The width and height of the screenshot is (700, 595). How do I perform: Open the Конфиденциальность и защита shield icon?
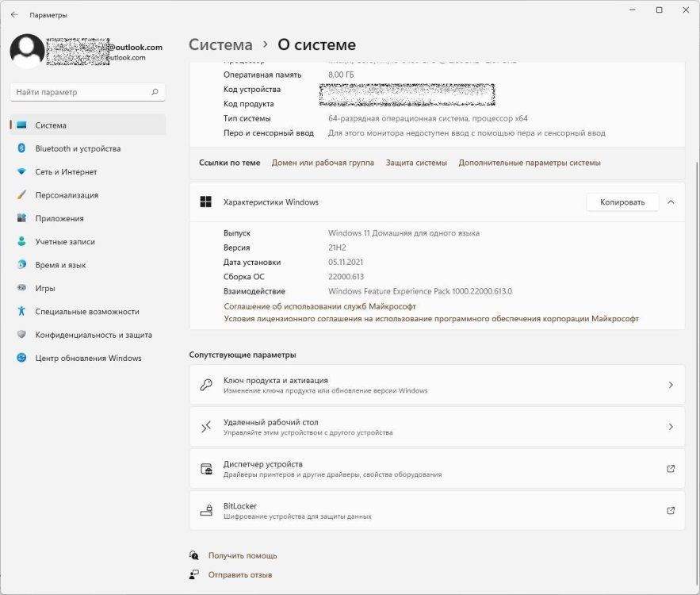[21, 335]
